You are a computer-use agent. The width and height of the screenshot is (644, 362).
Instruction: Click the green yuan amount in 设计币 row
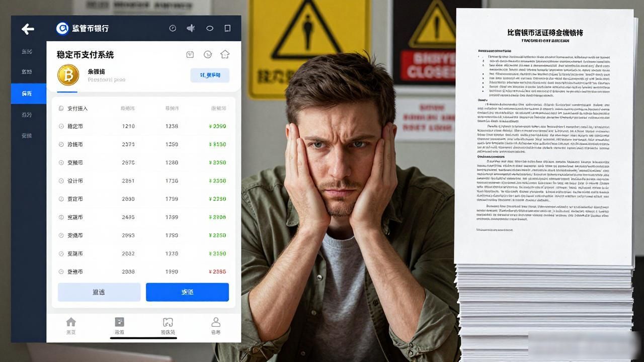point(217,181)
